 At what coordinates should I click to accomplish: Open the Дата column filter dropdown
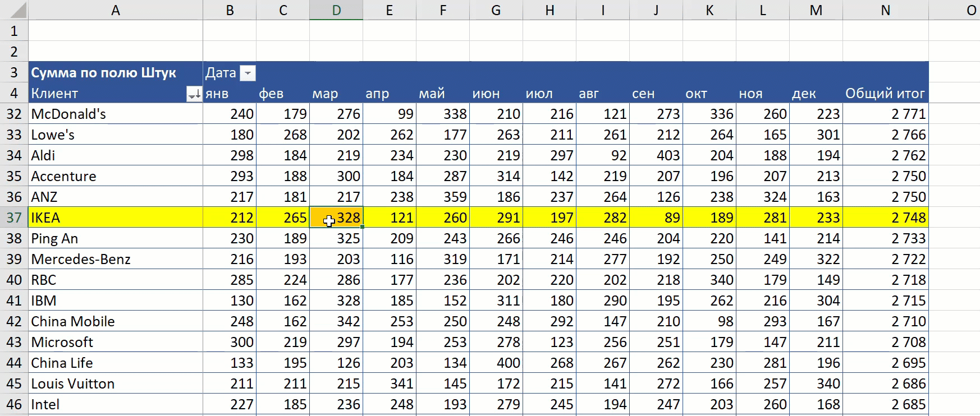coord(248,73)
